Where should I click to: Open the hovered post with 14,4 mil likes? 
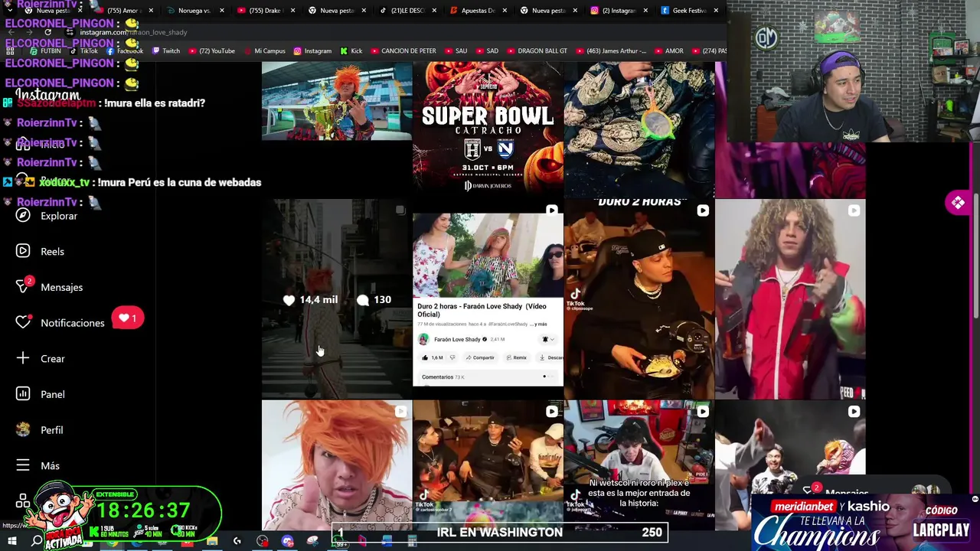click(x=337, y=299)
